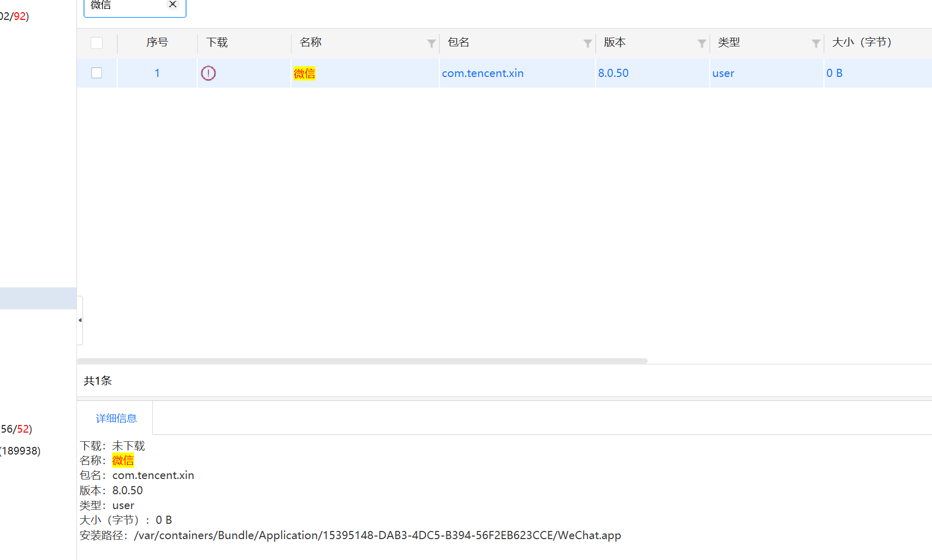Click the 8.0.50 version cell in the table
The height and width of the screenshot is (560, 932).
(x=613, y=73)
